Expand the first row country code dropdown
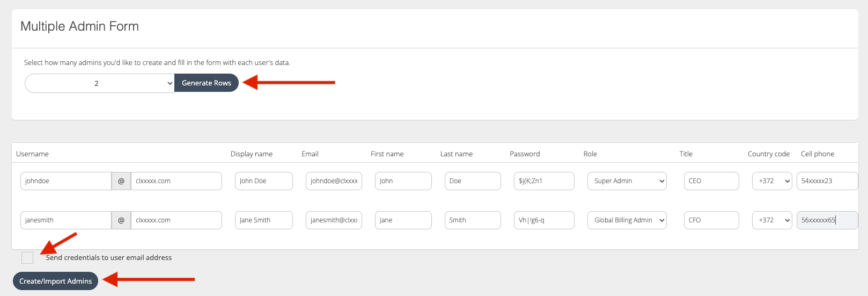The image size is (868, 296). click(771, 181)
